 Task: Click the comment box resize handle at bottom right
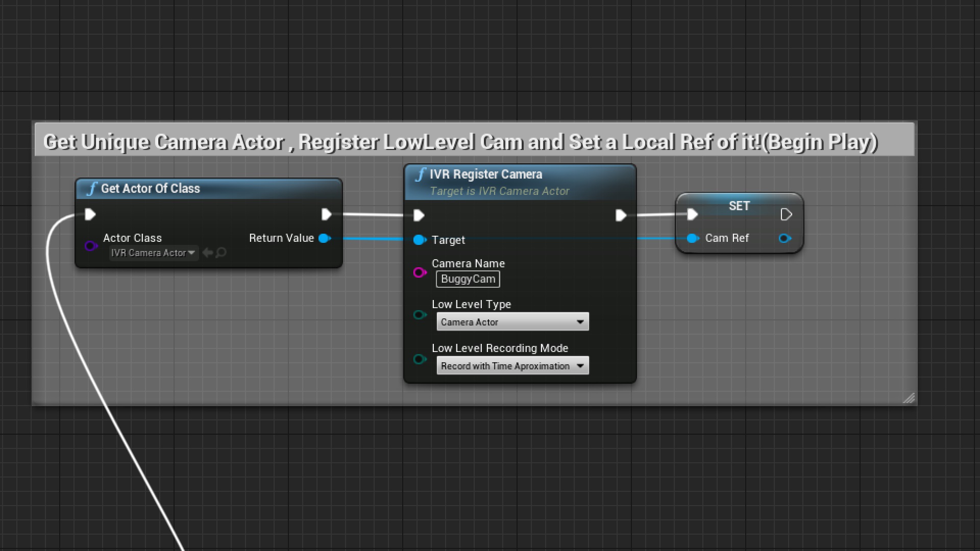coord(909,398)
